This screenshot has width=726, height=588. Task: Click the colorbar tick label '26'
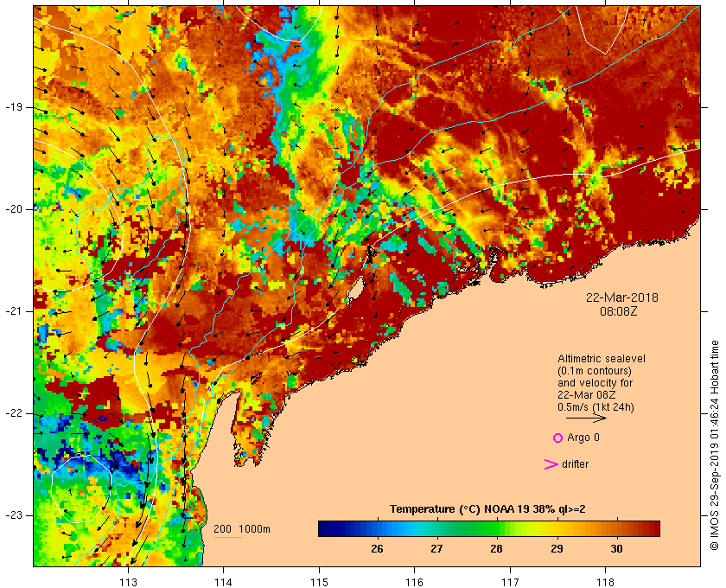pos(377,549)
